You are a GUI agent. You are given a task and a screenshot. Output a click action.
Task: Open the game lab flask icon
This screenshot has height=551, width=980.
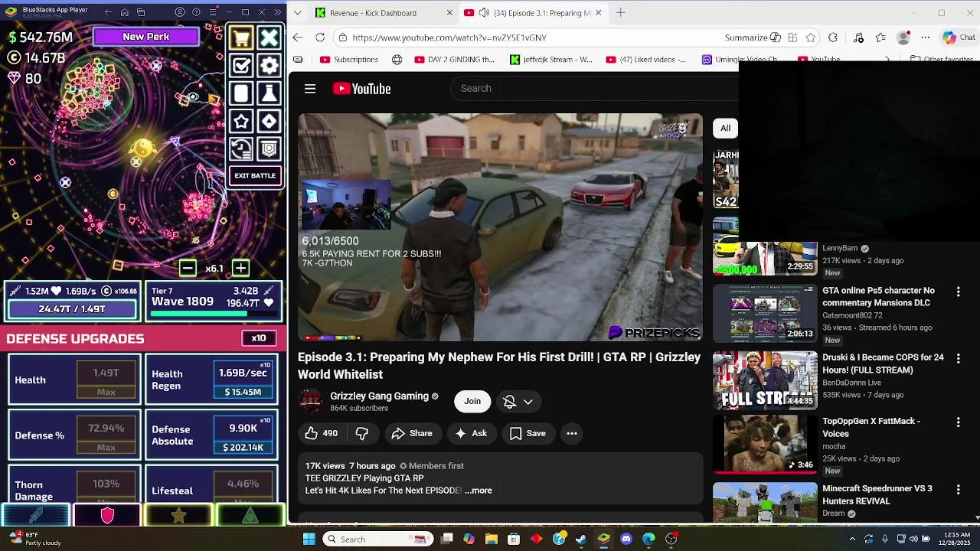pos(269,93)
